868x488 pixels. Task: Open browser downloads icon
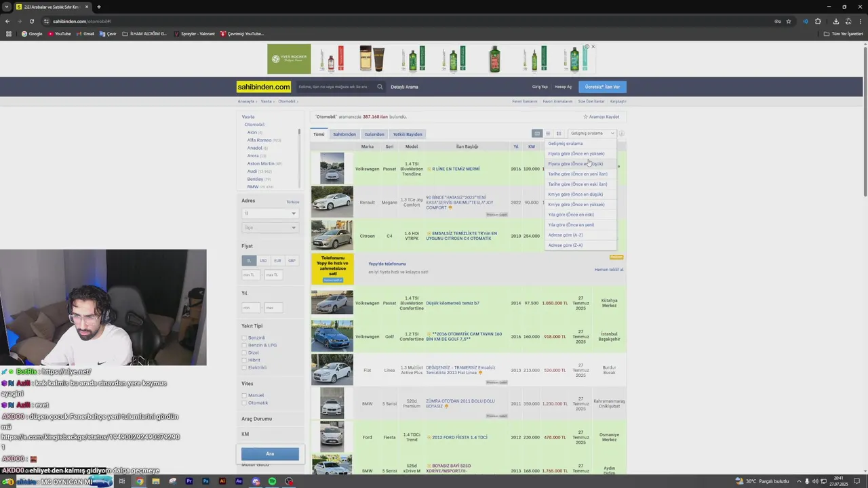(x=835, y=21)
